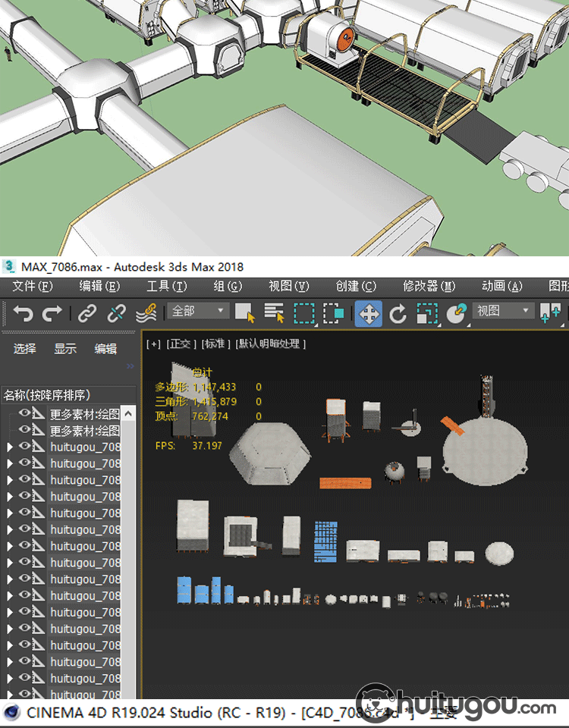Activate the Select and Move tool
569x728 pixels.
click(x=369, y=313)
